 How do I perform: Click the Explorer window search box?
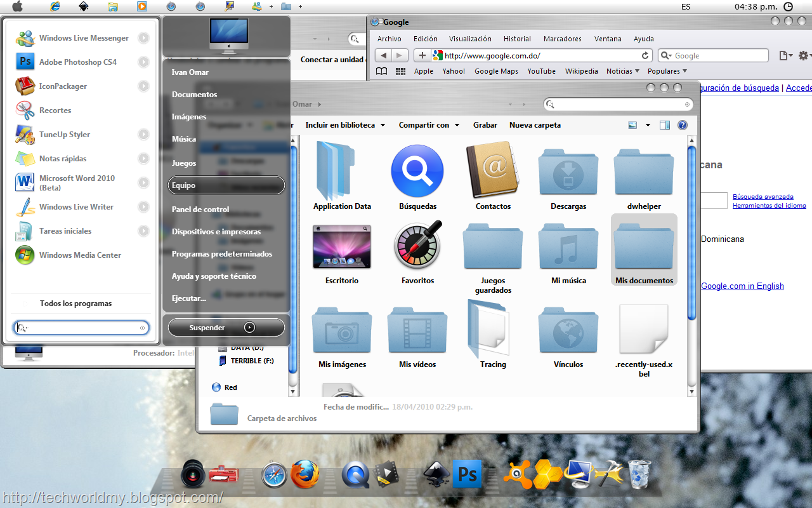(x=618, y=104)
